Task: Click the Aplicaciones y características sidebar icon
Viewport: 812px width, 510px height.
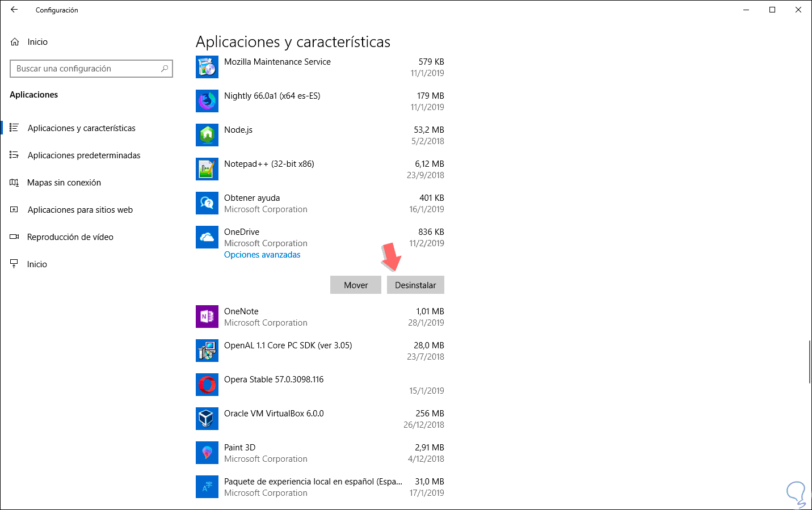Action: (x=14, y=128)
